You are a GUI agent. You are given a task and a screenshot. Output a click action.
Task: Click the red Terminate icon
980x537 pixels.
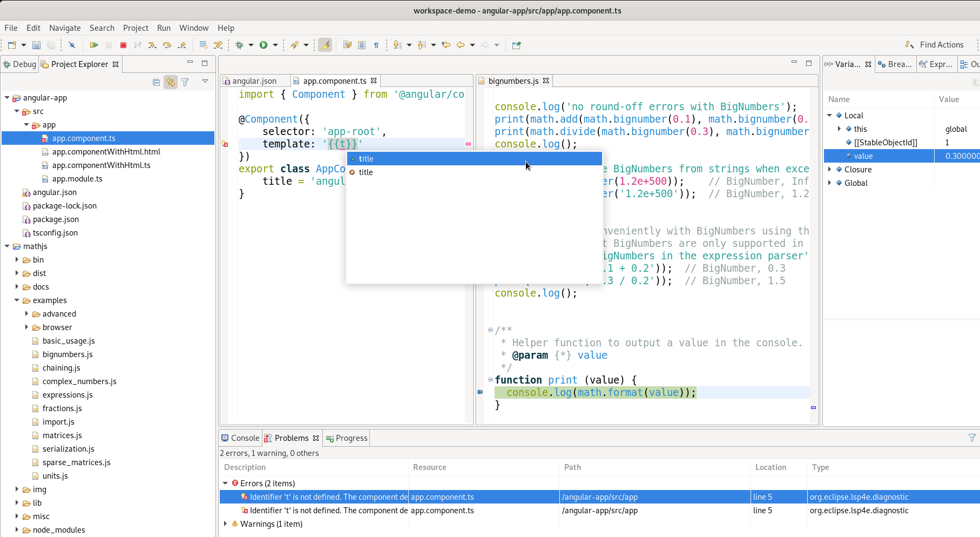[123, 45]
